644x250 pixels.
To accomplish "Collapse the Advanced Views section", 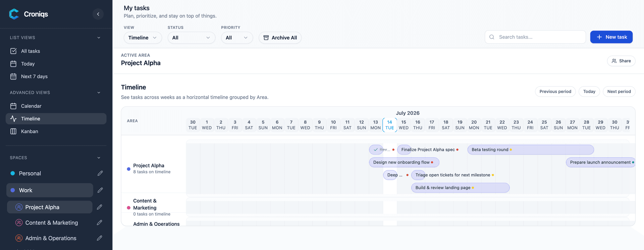I will coord(99,92).
